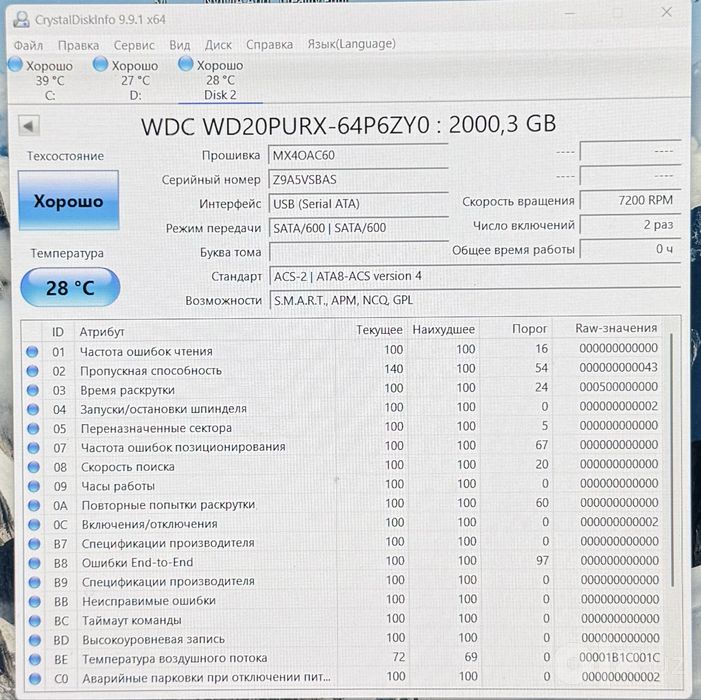
Task: Select the Пропускная способность row
Action: point(343,370)
